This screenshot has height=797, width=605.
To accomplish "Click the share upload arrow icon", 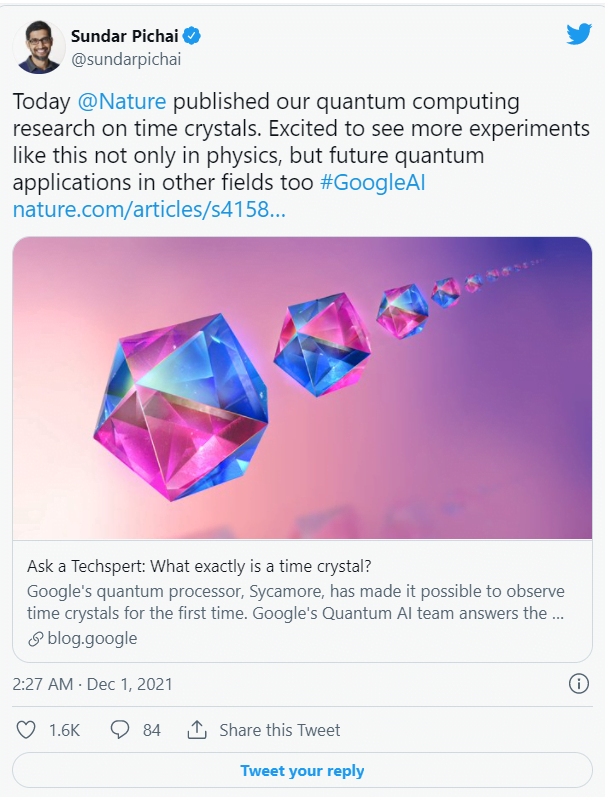I will pos(197,729).
